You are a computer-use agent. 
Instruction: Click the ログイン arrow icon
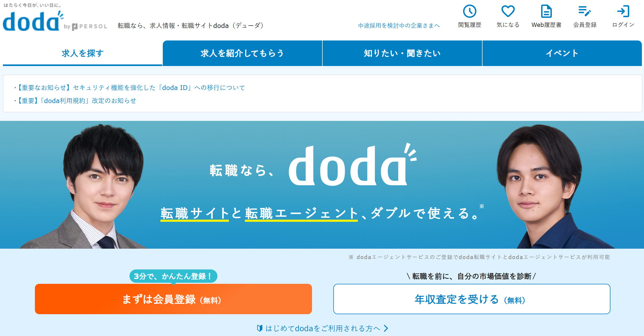click(x=623, y=11)
